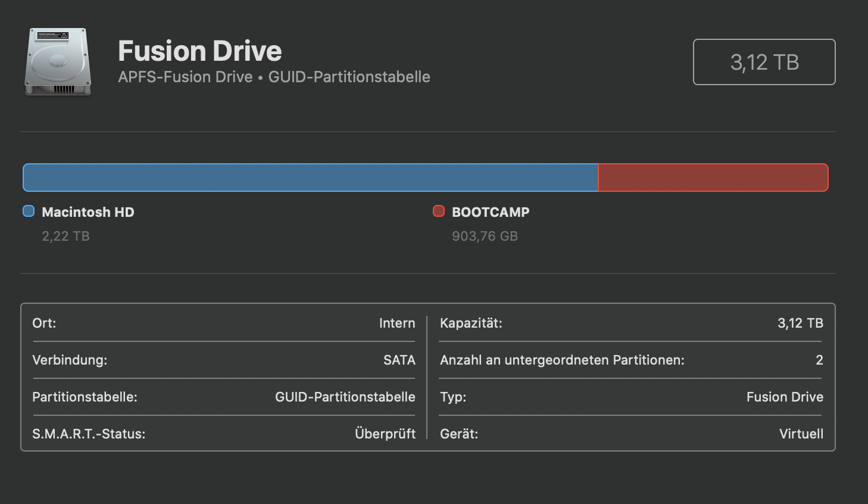Select the blue Macintosh HD partition bar segment
Image resolution: width=868 pixels, height=504 pixels.
(310, 178)
